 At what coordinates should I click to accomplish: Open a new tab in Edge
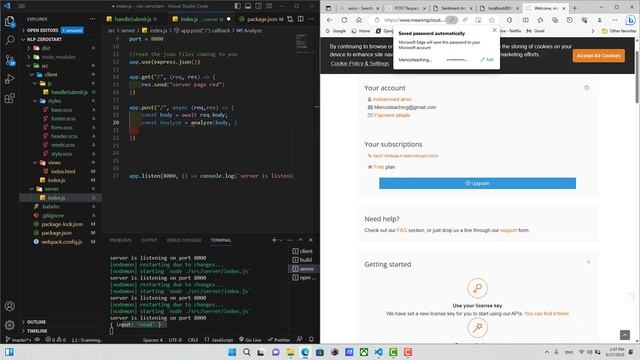pyautogui.click(x=574, y=8)
